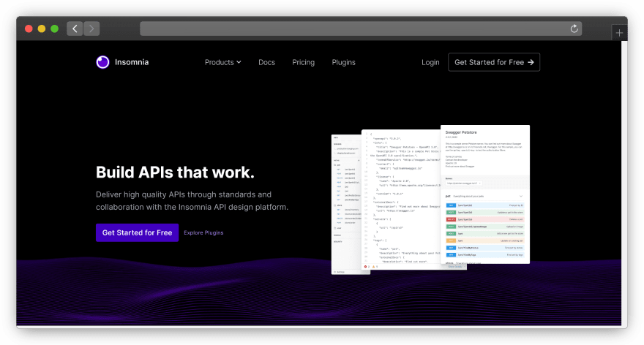Minimize the window with the yellow button
The width and height of the screenshot is (644, 345).
coord(42,29)
